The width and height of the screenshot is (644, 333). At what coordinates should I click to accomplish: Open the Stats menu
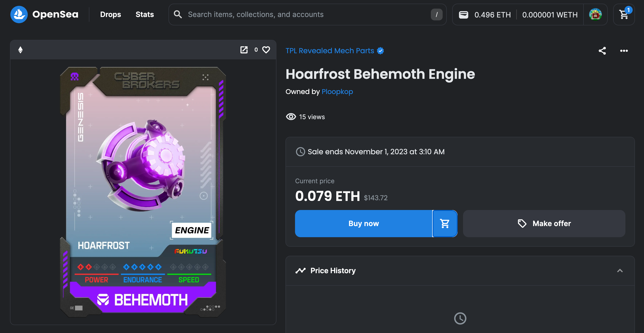[x=144, y=14]
